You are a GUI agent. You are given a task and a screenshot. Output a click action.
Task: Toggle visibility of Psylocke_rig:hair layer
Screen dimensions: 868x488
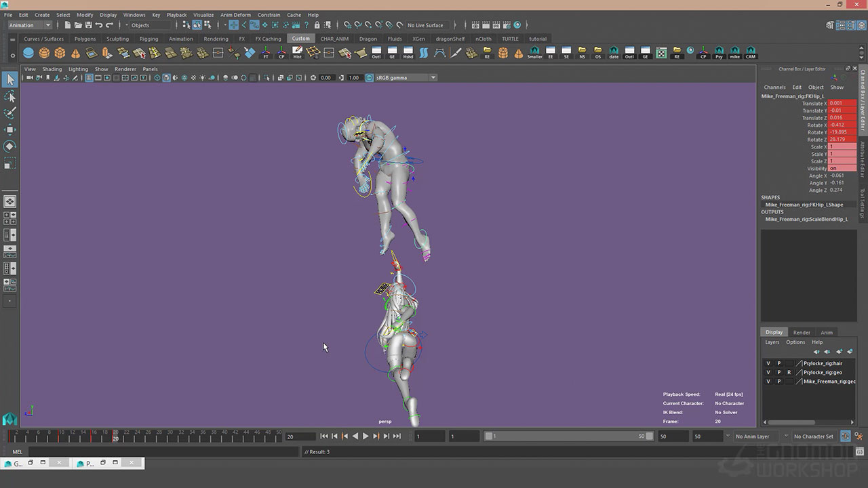pos(768,363)
